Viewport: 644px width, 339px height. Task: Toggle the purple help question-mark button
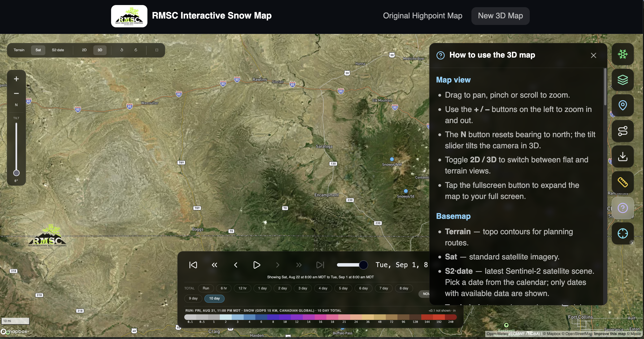623,208
